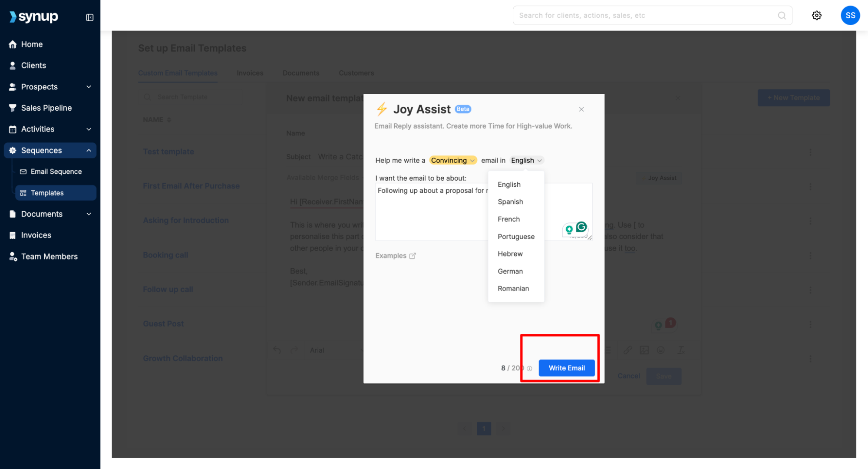Open Templates submenu item

point(56,193)
